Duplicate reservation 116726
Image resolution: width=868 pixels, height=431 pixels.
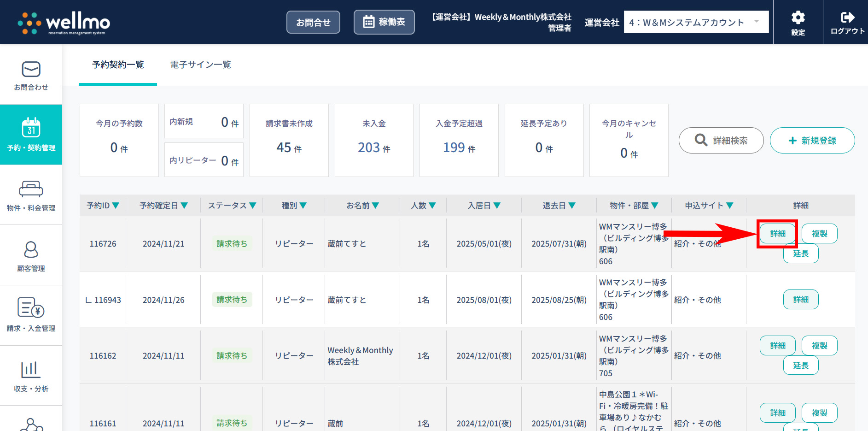coord(819,234)
